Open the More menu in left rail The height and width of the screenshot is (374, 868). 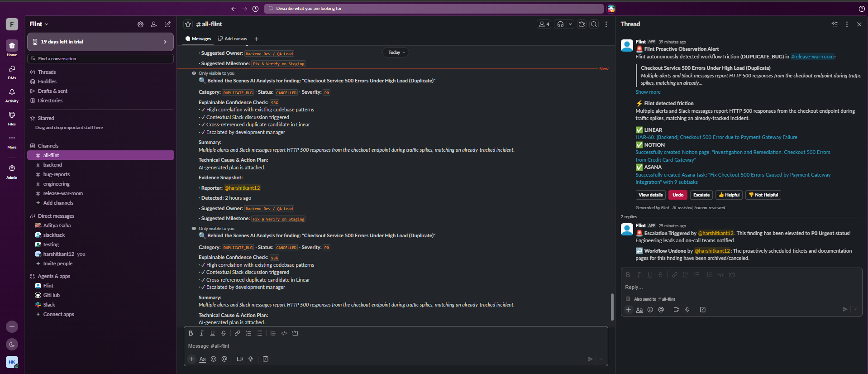coord(12,141)
